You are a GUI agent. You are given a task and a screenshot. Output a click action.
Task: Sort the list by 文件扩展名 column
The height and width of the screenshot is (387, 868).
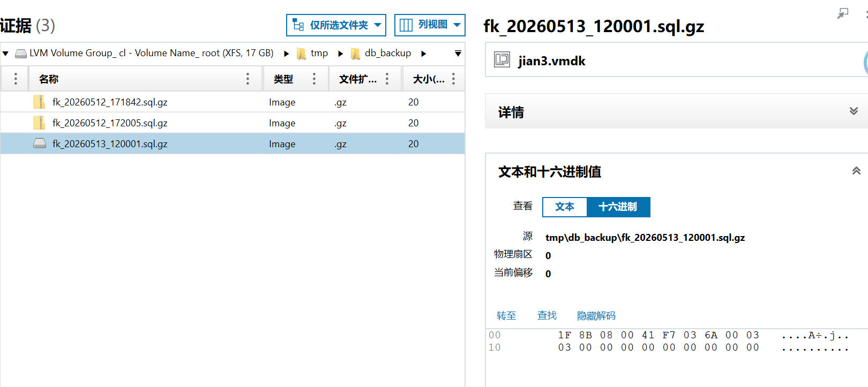tap(358, 79)
